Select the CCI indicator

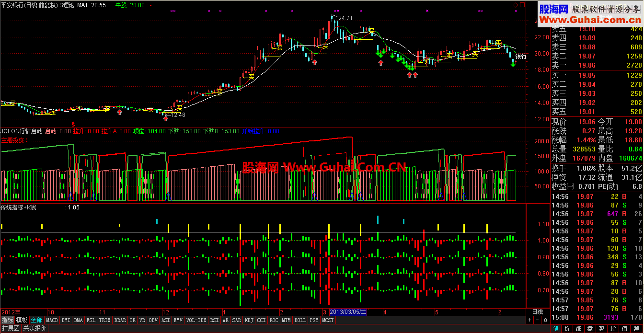pyautogui.click(x=261, y=320)
